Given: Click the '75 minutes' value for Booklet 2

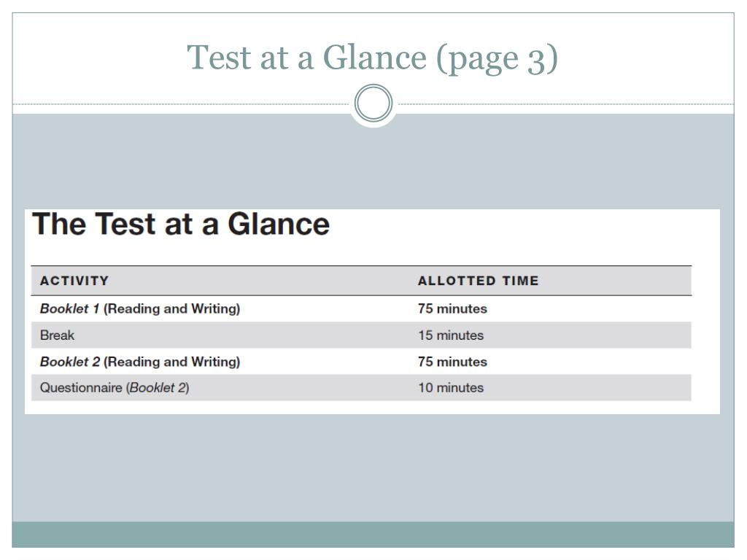Looking at the screenshot, I should (x=452, y=362).
